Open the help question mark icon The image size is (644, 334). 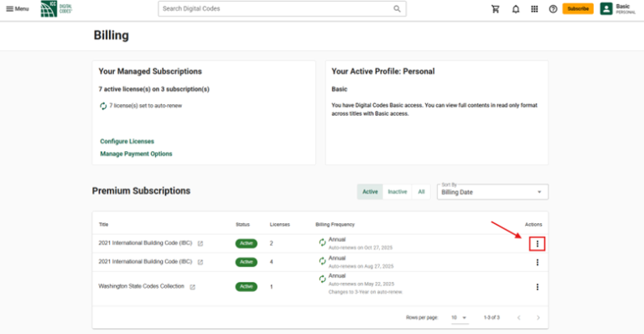553,8
